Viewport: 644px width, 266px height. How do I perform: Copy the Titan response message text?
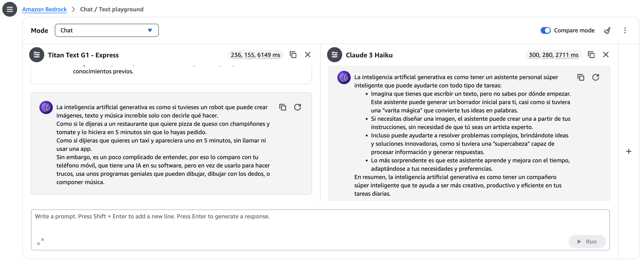coord(282,107)
